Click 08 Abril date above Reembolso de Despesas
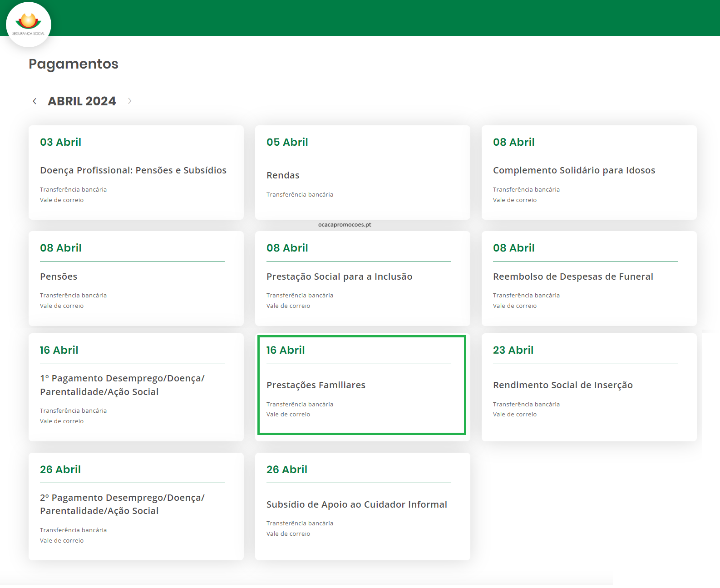Image resolution: width=720 pixels, height=588 pixels. click(x=513, y=248)
